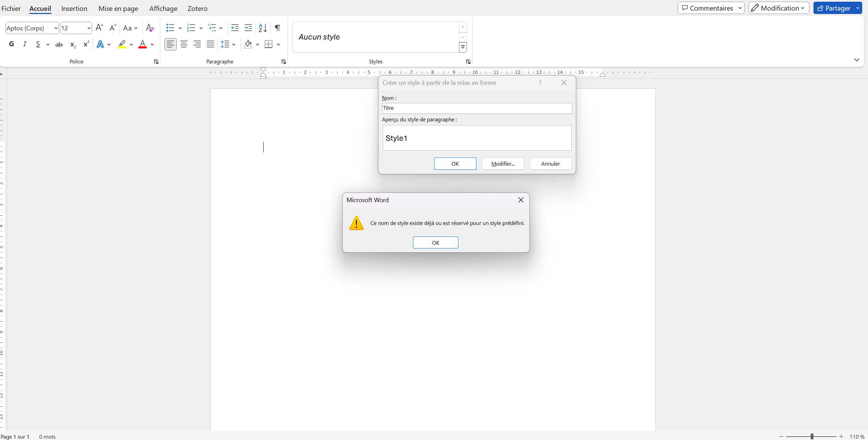Toggle paragraph marks display
Viewport: 868px width, 440px height.
tap(278, 28)
